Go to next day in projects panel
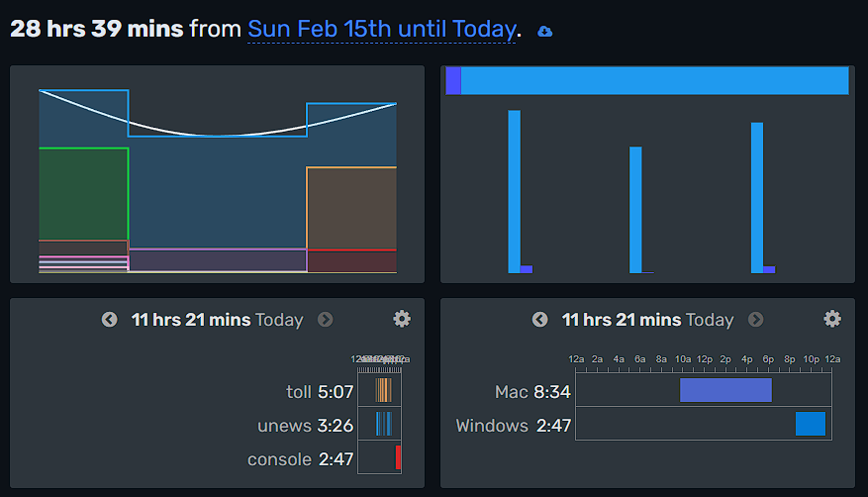 click(325, 320)
